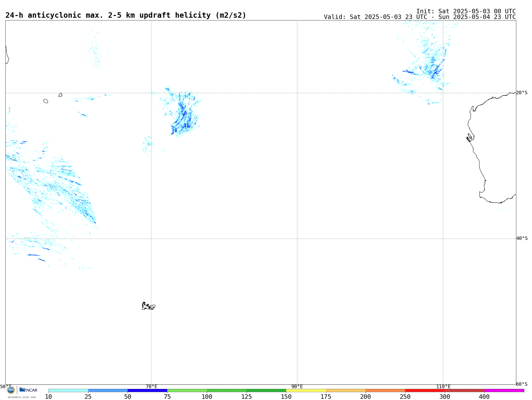Click the colorbar label 175
This screenshot has width=532, height=400.
click(326, 397)
